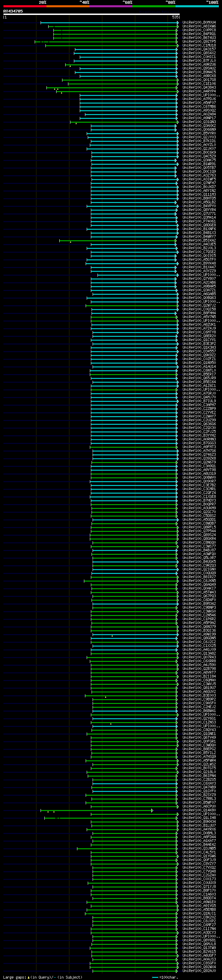Select the AV434705 query label
This screenshot has height=980, width=222.
tap(13, 11)
